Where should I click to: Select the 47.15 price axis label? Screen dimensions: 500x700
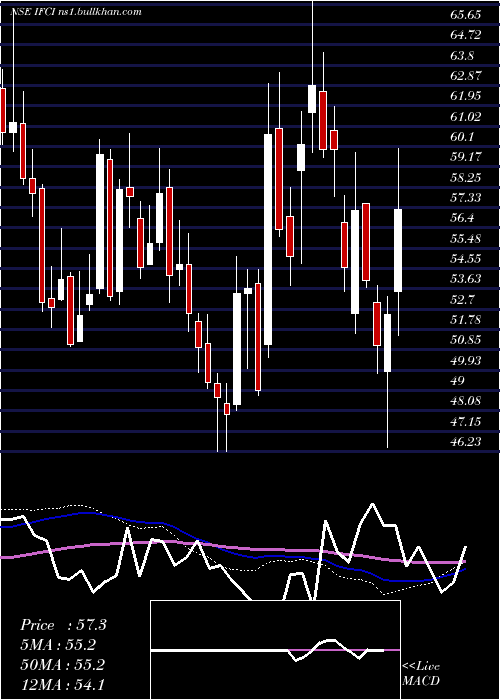pos(466,421)
